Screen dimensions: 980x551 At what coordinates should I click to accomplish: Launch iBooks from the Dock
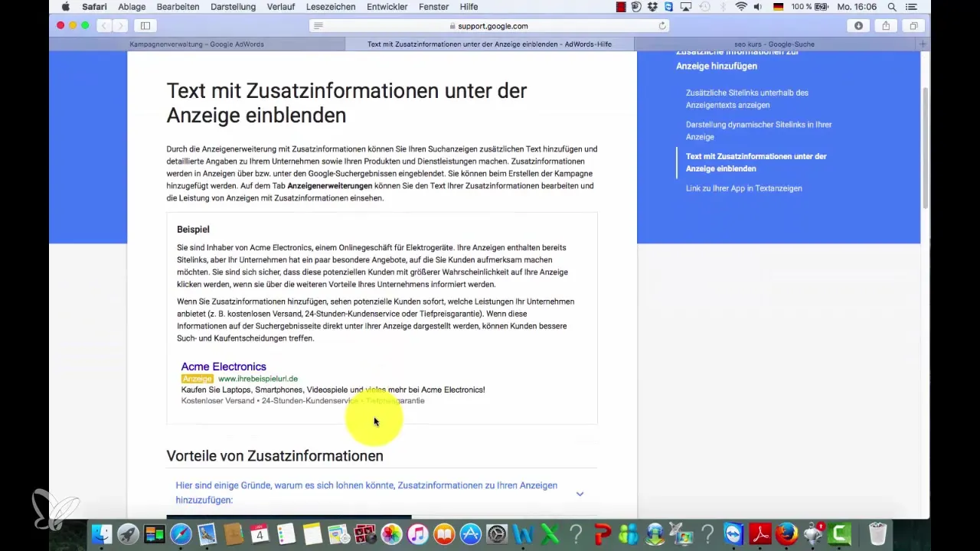point(444,533)
